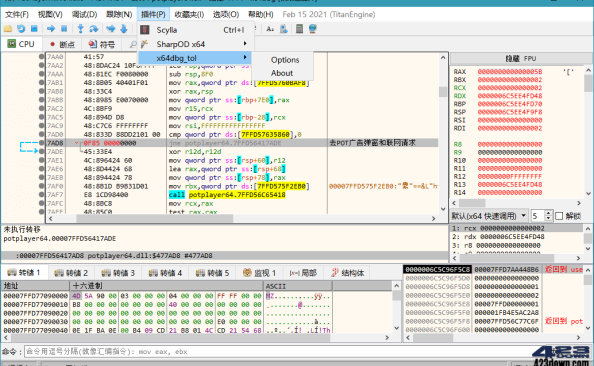Image resolution: width=594 pixels, height=366 pixels.
Task: Click the RAX register value
Action: tap(510, 72)
